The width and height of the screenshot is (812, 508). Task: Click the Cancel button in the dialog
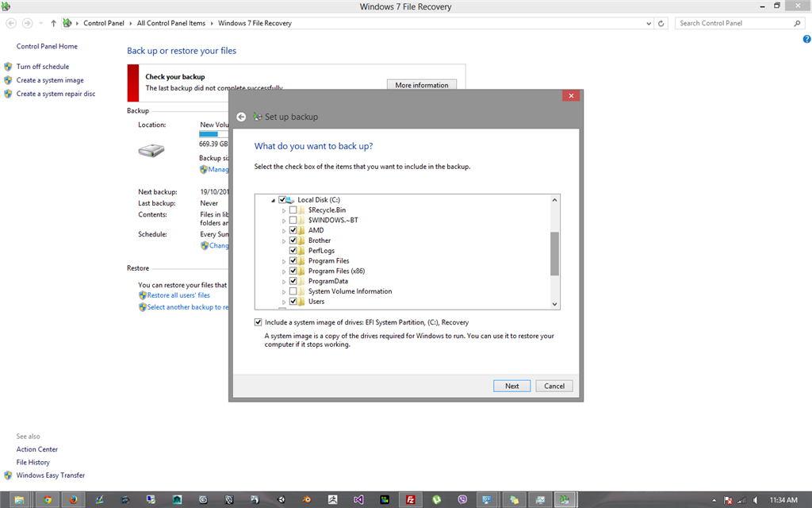pos(554,387)
